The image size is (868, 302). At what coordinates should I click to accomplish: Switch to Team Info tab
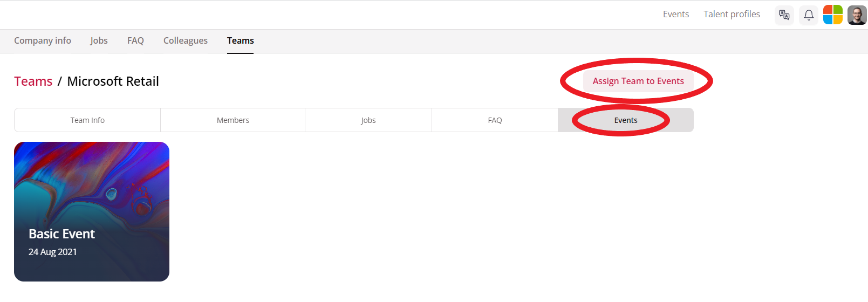(87, 120)
